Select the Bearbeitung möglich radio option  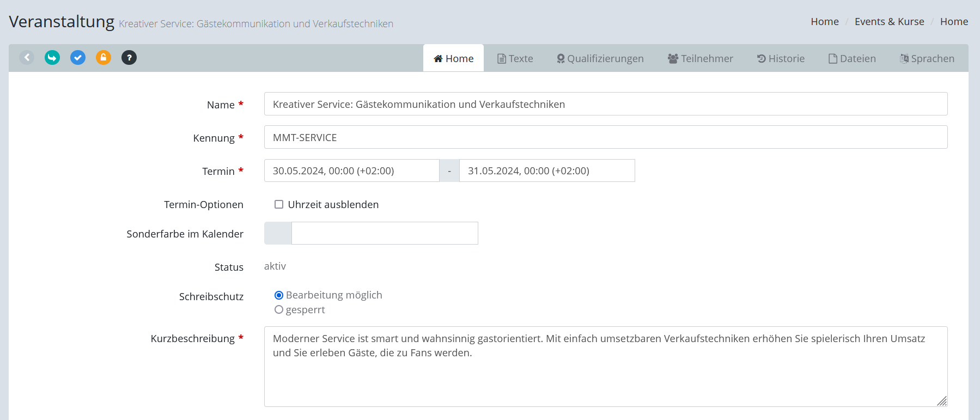(x=279, y=295)
